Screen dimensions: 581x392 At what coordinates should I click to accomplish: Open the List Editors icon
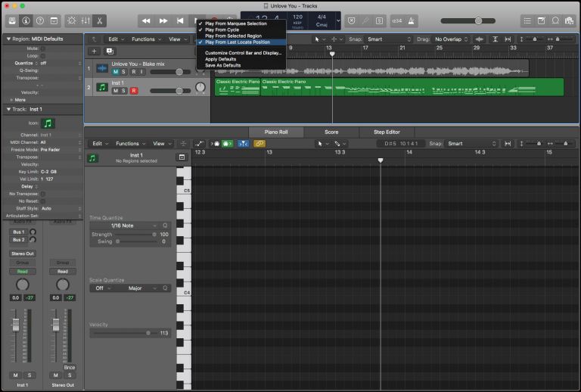coord(527,20)
